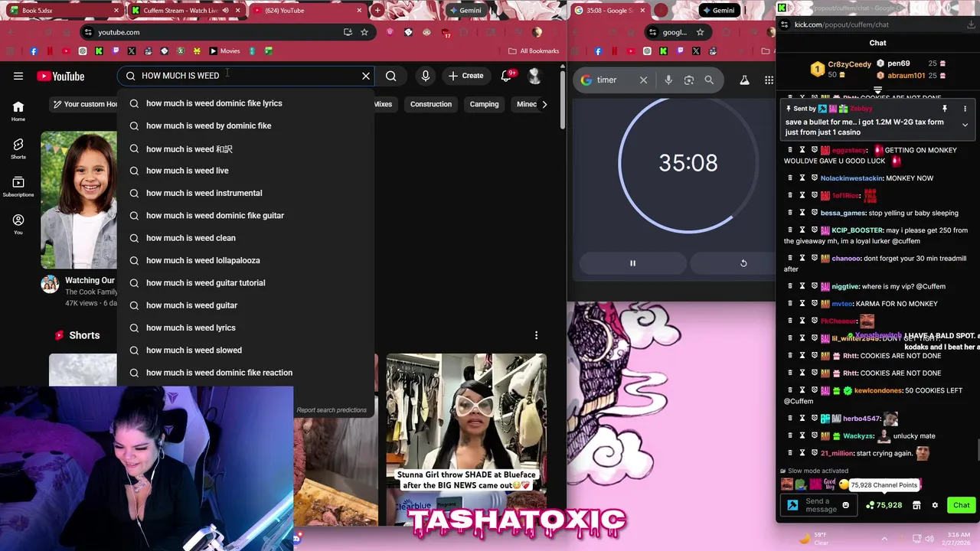Screen dimensions: 980x551
Task: Open the Stunna Girl Shorts thumbnail
Action: [x=466, y=439]
